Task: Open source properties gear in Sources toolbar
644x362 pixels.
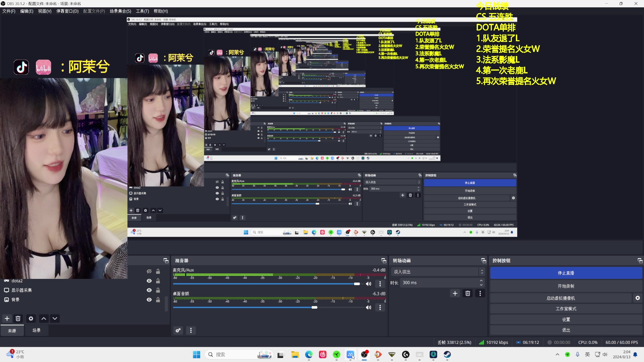Action: pos(31,318)
